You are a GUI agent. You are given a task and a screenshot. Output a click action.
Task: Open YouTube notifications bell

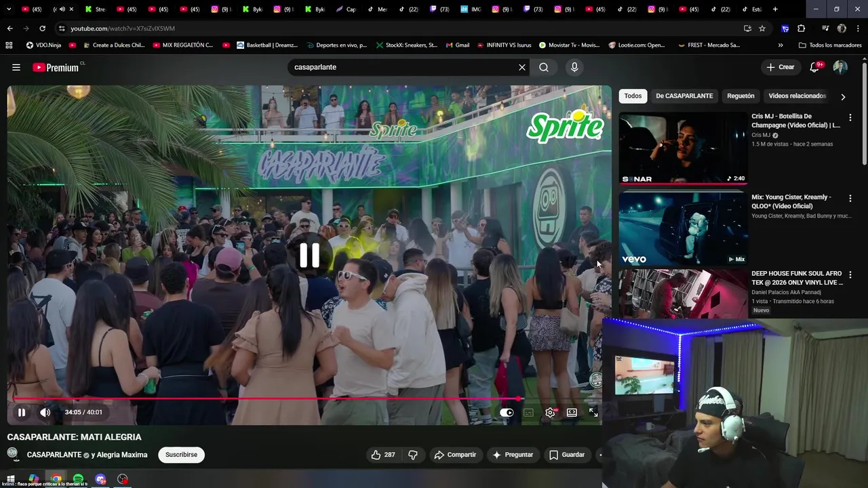tap(816, 67)
